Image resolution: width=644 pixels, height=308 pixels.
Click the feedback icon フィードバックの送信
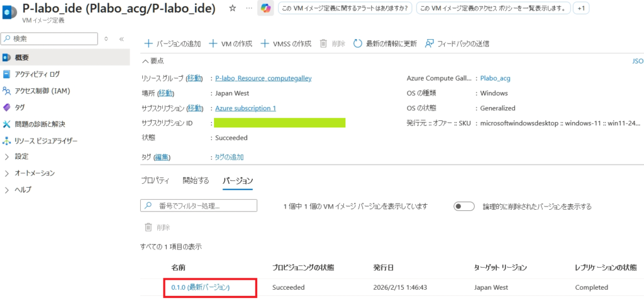[430, 43]
